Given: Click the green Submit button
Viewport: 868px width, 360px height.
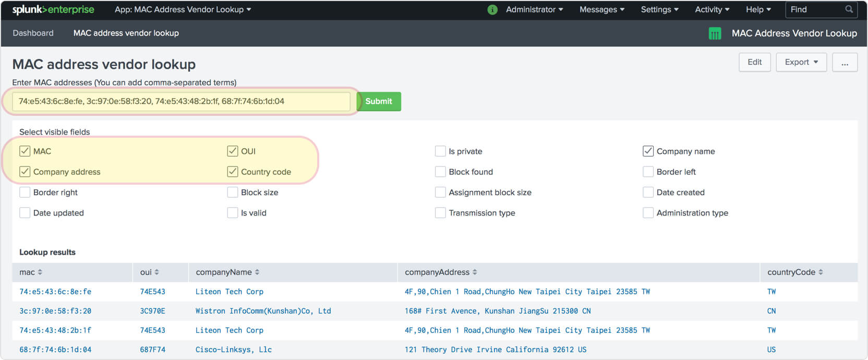Looking at the screenshot, I should coord(379,101).
